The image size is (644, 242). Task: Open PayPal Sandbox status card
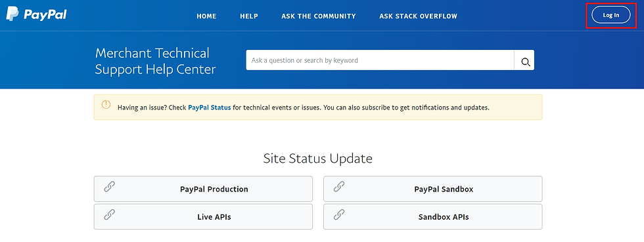click(433, 189)
